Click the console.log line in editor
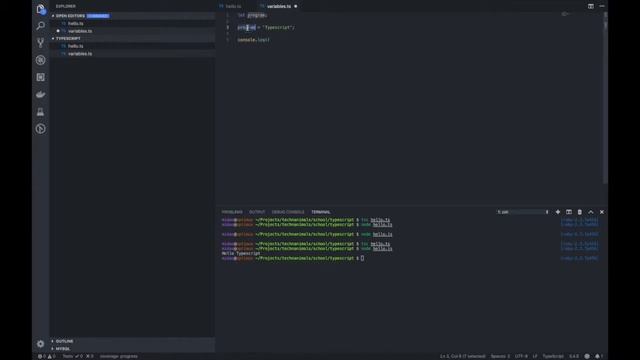The width and height of the screenshot is (640, 360). click(253, 40)
